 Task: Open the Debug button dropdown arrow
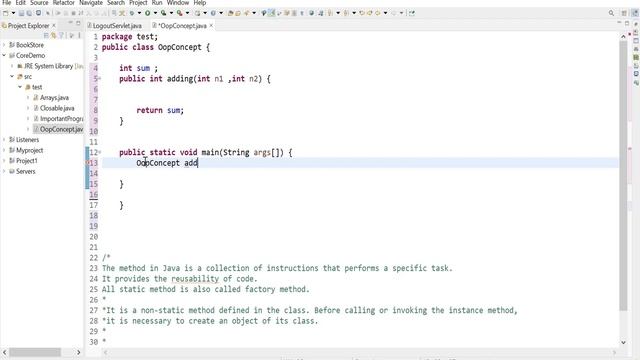[x=139, y=13]
